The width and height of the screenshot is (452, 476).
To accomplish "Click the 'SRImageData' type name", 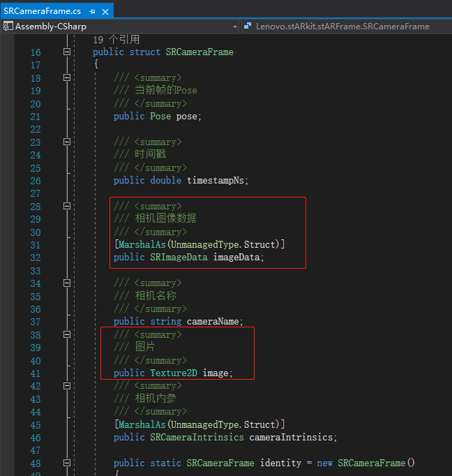I will [x=179, y=258].
